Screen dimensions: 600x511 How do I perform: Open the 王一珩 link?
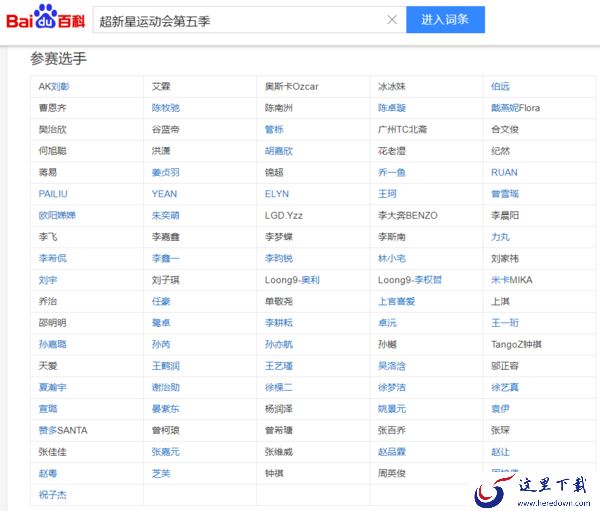click(x=505, y=323)
